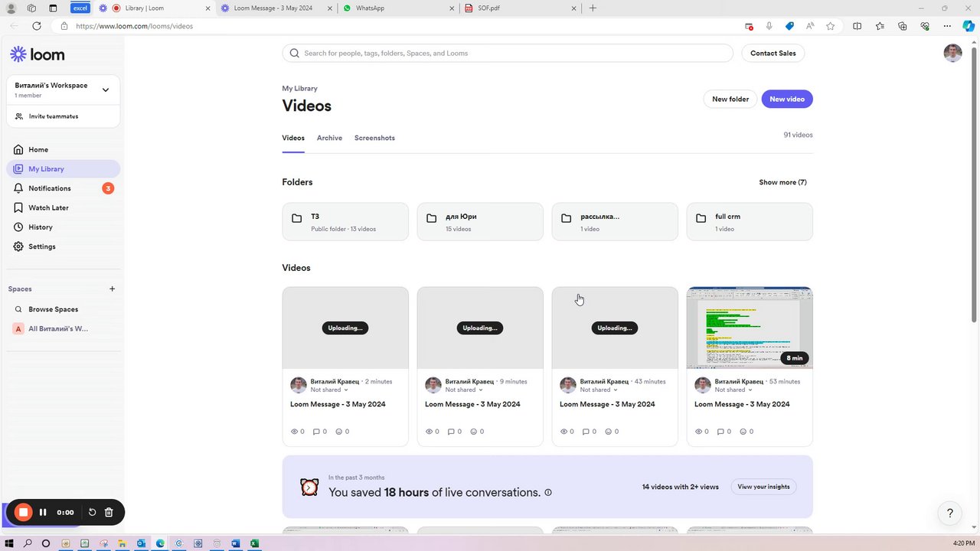
Task: Open Word from the taskbar
Action: 236,543
